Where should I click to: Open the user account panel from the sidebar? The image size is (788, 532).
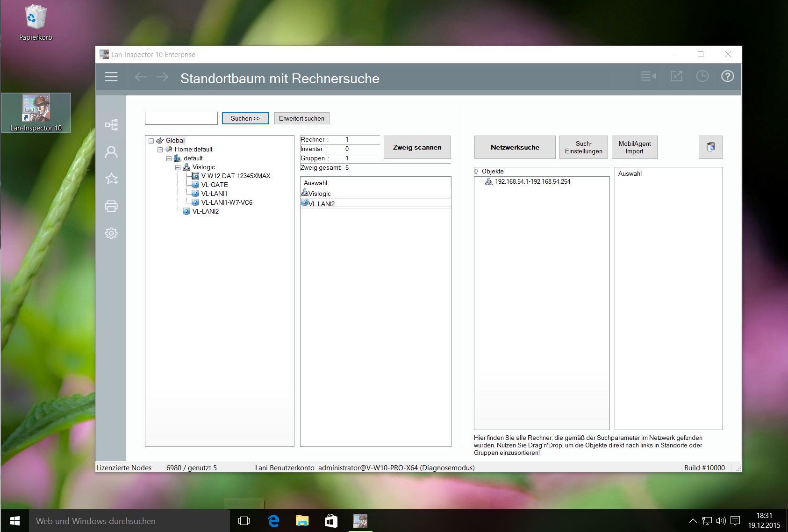(x=111, y=152)
